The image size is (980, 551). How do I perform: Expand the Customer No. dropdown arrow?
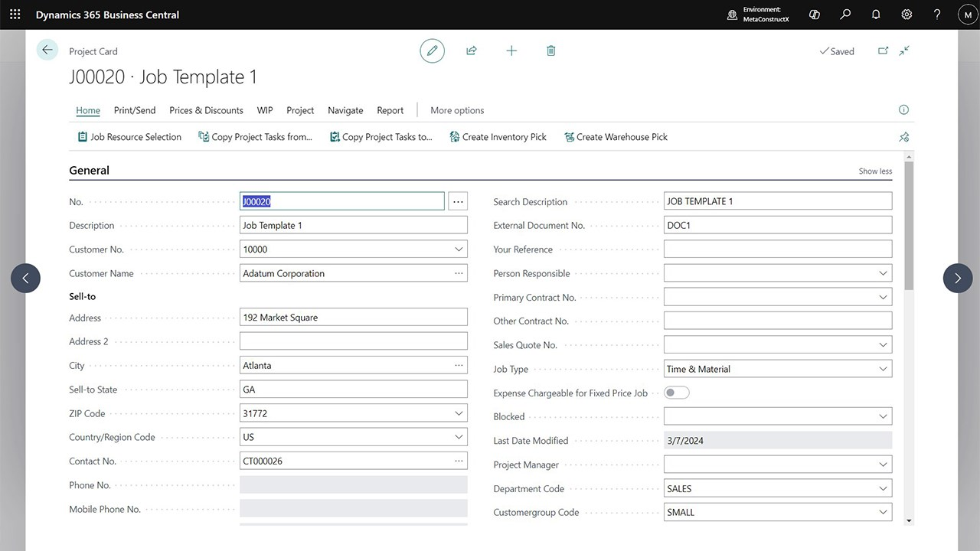(x=459, y=249)
